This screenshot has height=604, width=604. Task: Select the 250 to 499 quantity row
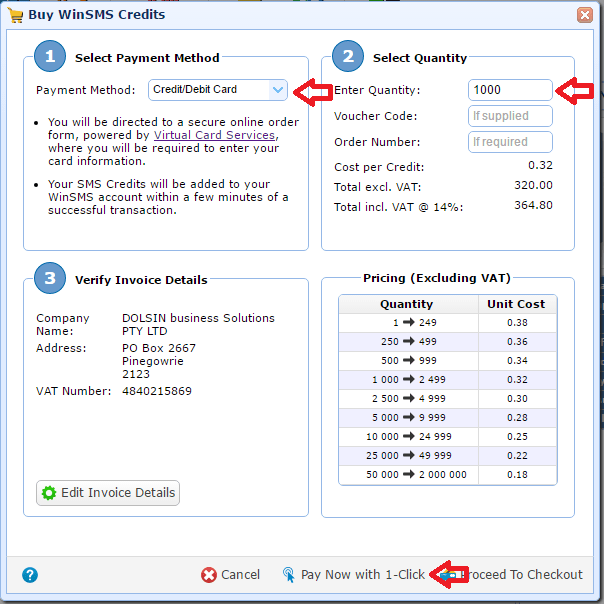point(448,342)
